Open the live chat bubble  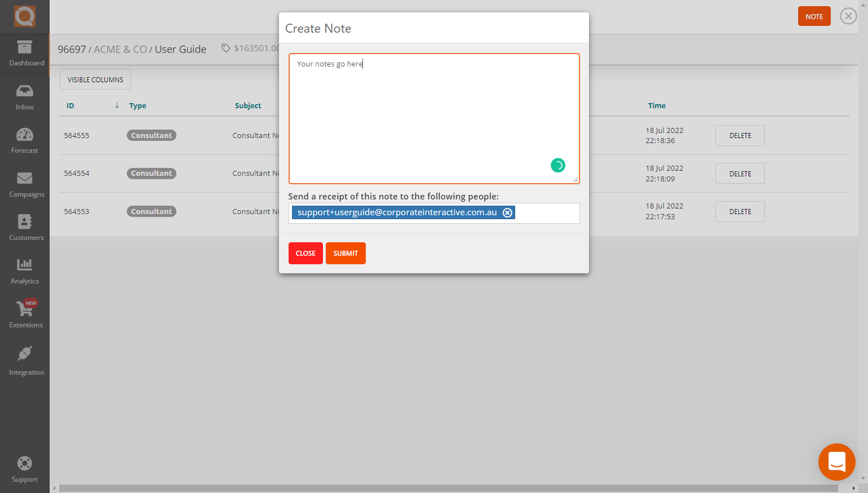tap(836, 462)
